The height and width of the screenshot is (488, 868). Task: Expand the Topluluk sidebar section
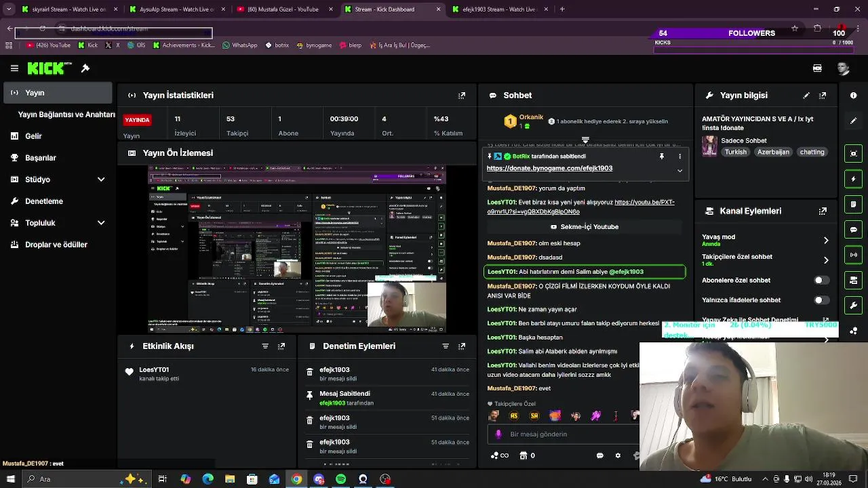pos(101,223)
